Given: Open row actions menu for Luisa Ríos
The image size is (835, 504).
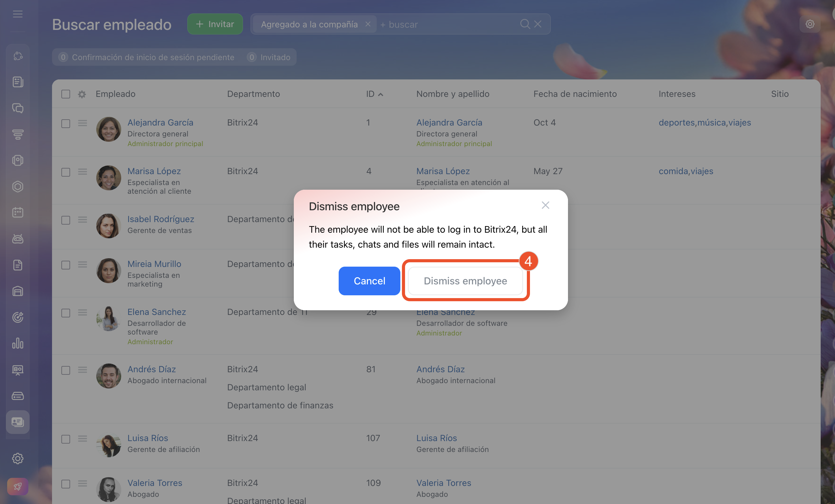Looking at the screenshot, I should tap(82, 439).
